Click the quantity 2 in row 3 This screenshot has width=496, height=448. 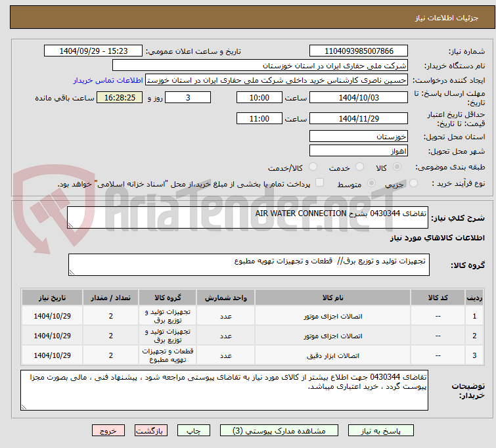point(111,355)
